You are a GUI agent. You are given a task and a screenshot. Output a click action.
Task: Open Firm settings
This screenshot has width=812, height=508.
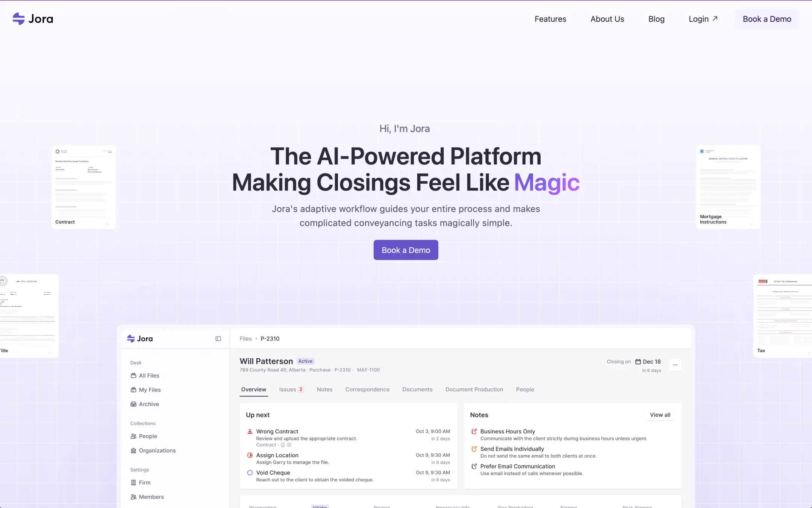tap(144, 482)
